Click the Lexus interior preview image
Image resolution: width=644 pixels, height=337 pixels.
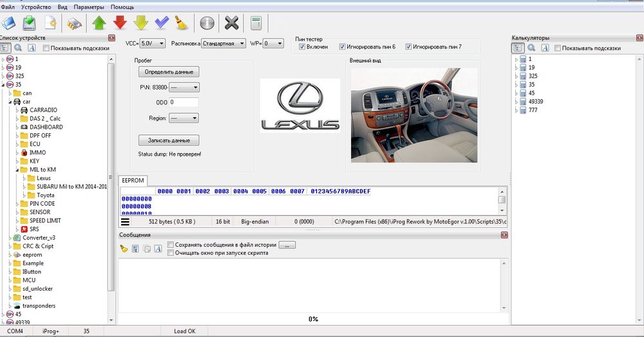point(414,115)
